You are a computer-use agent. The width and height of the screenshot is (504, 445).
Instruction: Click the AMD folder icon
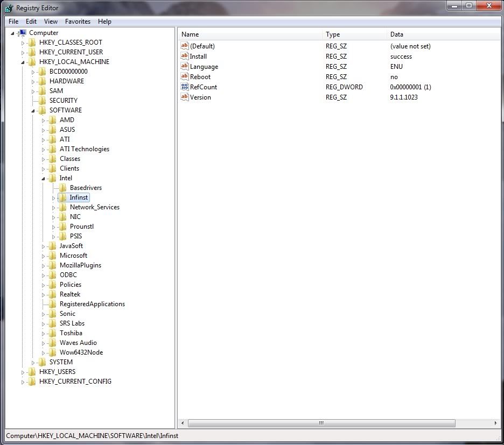click(x=53, y=120)
